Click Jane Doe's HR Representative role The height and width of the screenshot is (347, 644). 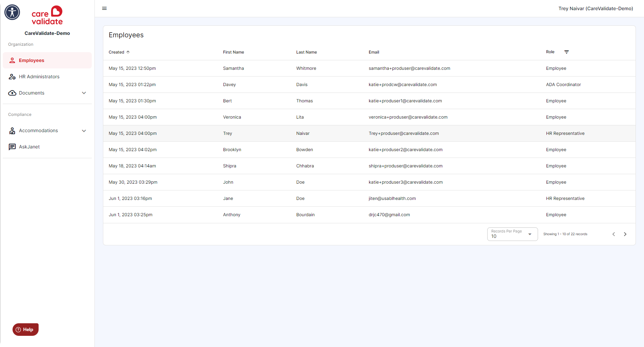pyautogui.click(x=565, y=199)
